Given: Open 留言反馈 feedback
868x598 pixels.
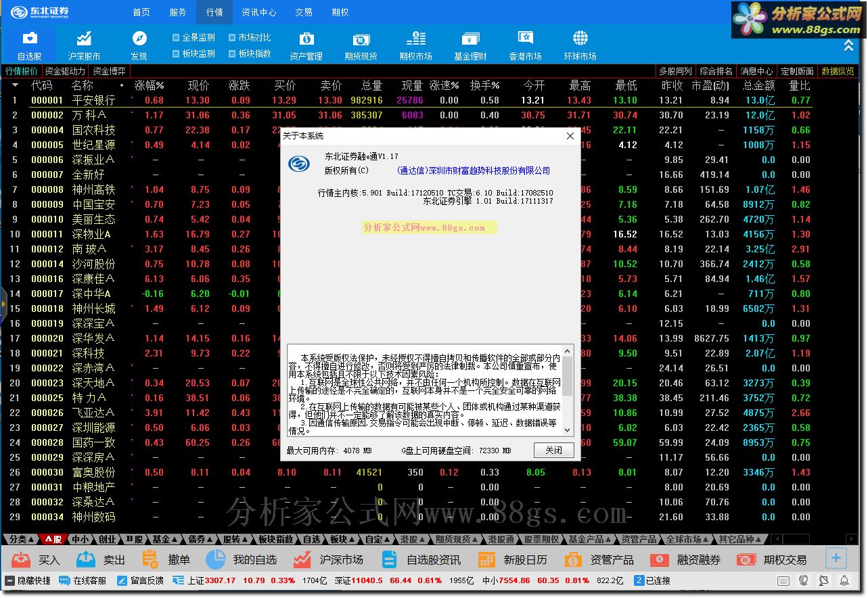Looking at the screenshot, I should click(141, 581).
